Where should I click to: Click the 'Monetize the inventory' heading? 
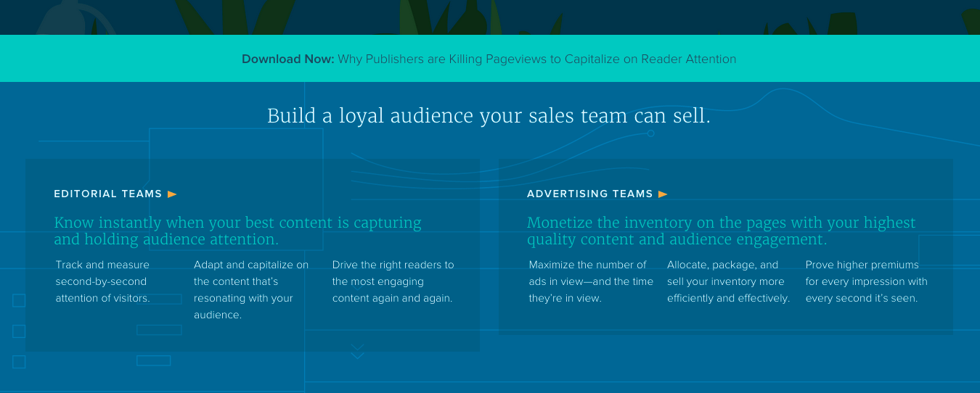point(721,231)
